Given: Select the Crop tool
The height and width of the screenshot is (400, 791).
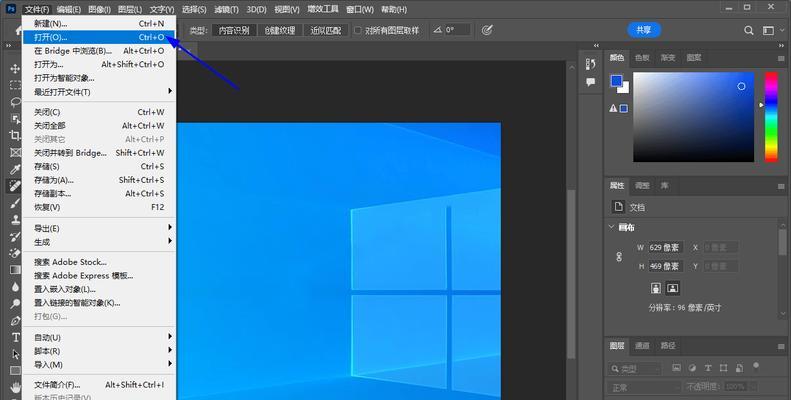Looking at the screenshot, I should [15, 135].
